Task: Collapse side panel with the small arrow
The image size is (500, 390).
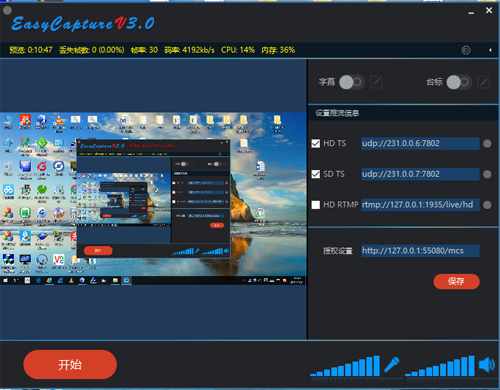Action: tap(490, 50)
